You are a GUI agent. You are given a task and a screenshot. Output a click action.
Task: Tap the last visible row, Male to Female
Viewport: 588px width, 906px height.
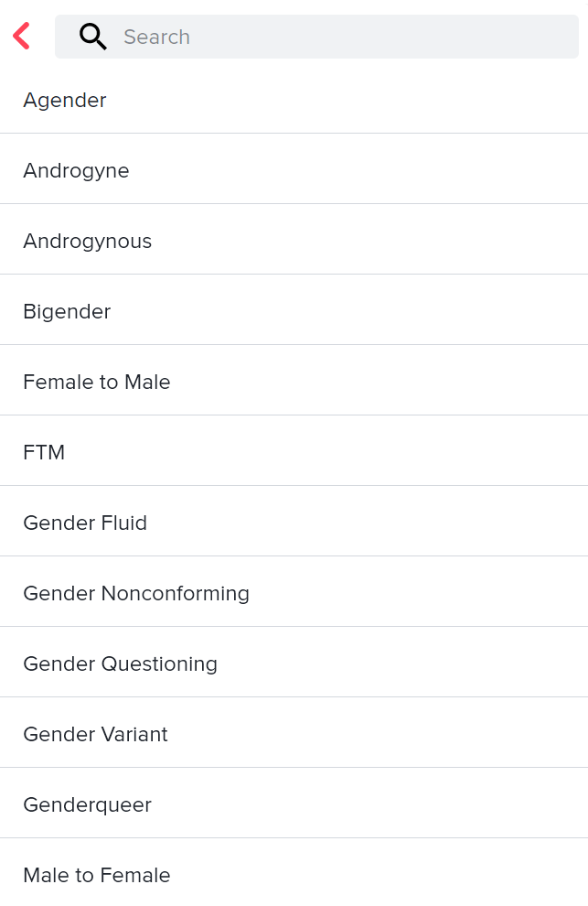coord(97,876)
